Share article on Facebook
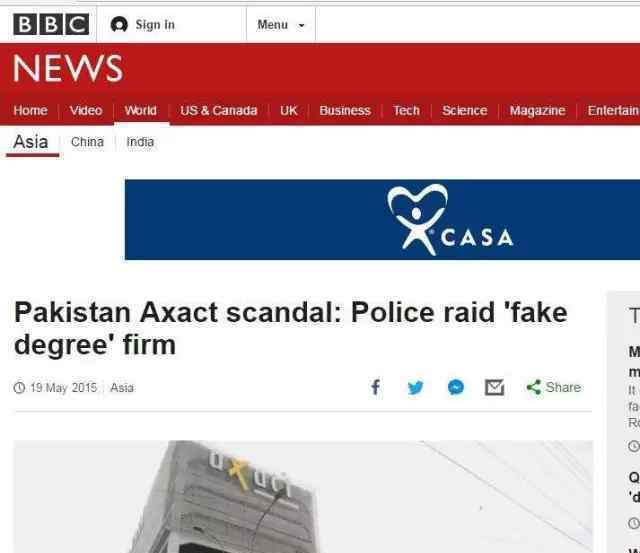The image size is (640, 553). pos(376,387)
